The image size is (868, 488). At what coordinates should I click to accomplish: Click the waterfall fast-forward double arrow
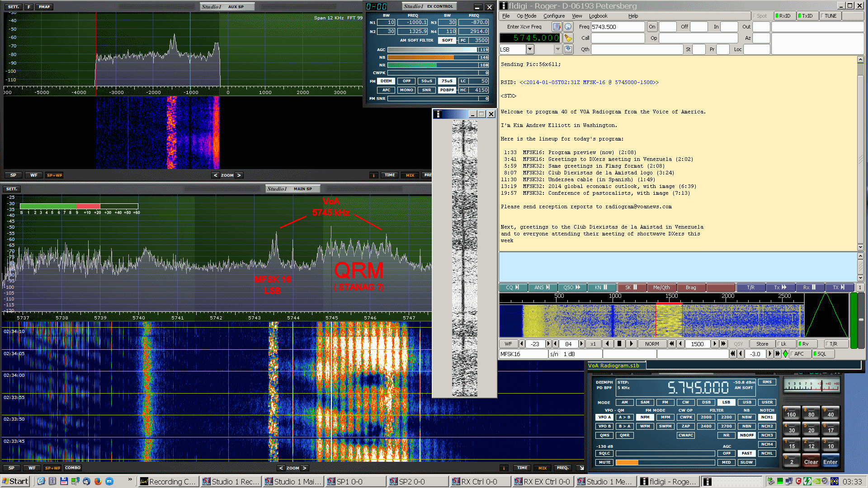coord(723,344)
